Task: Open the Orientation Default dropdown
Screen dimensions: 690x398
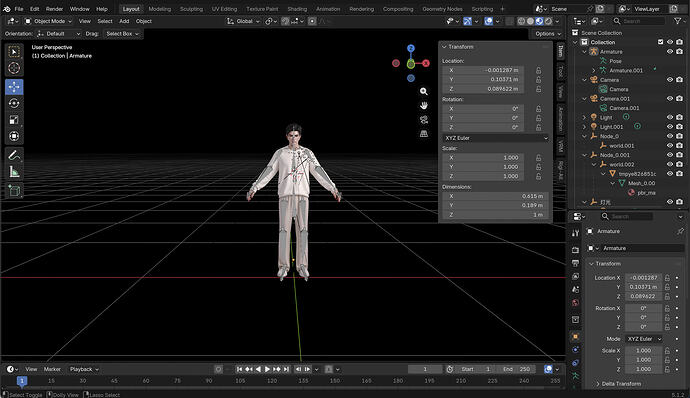Action: (x=59, y=33)
